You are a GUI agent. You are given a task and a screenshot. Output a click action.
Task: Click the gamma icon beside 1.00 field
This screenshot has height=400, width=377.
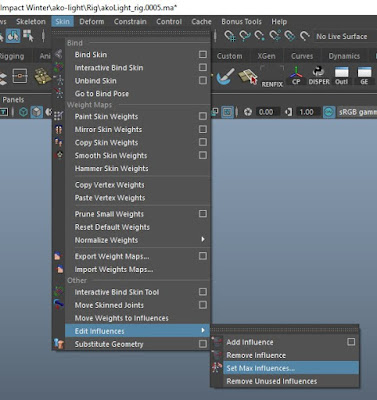289,112
